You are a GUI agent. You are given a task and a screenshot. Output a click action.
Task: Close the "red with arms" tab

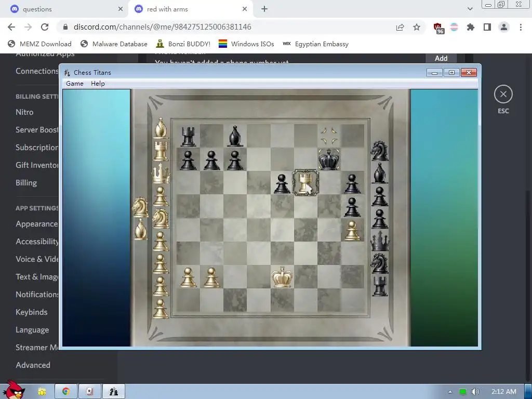tap(245, 9)
